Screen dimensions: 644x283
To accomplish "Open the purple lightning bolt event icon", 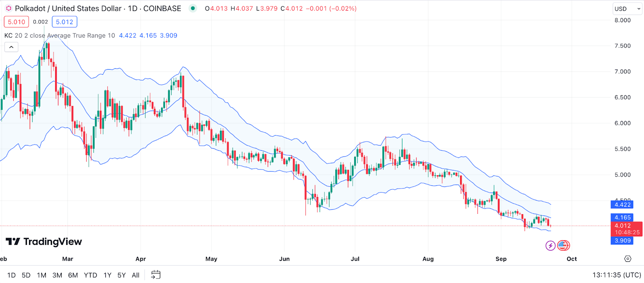I will coord(551,246).
